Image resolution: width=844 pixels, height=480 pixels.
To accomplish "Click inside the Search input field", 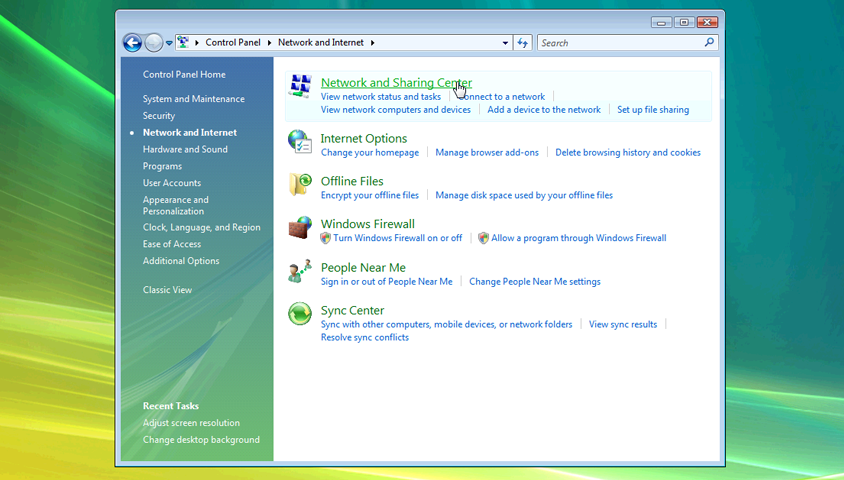I will 620,43.
